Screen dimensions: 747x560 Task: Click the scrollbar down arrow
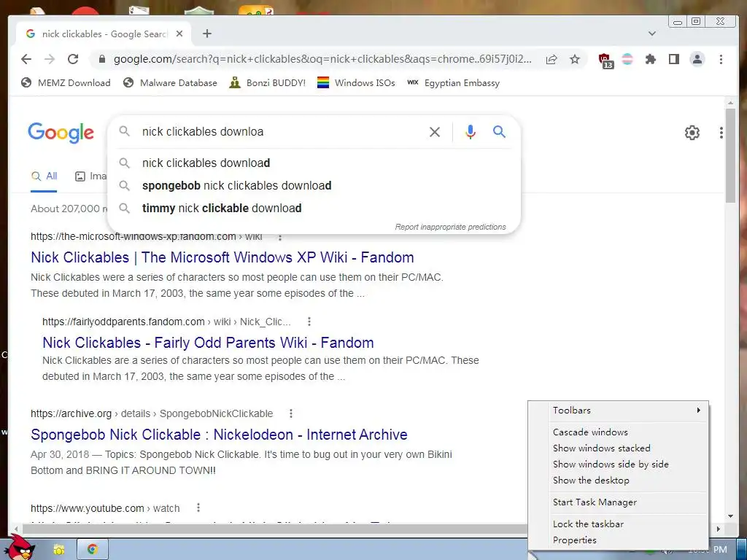(730, 516)
